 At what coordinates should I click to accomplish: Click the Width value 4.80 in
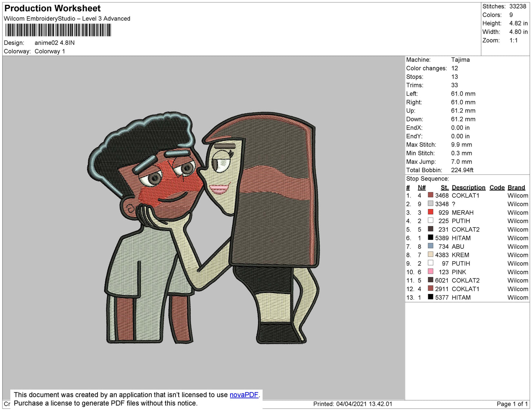(x=518, y=32)
